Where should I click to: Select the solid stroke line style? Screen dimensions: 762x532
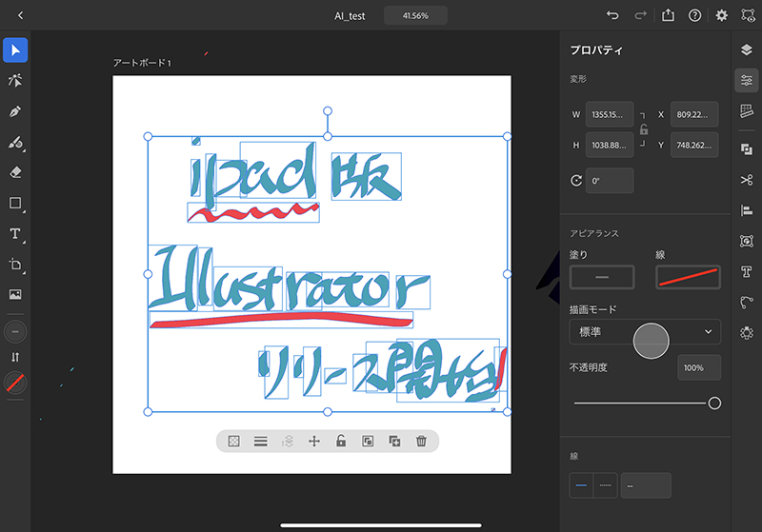pyautogui.click(x=581, y=485)
